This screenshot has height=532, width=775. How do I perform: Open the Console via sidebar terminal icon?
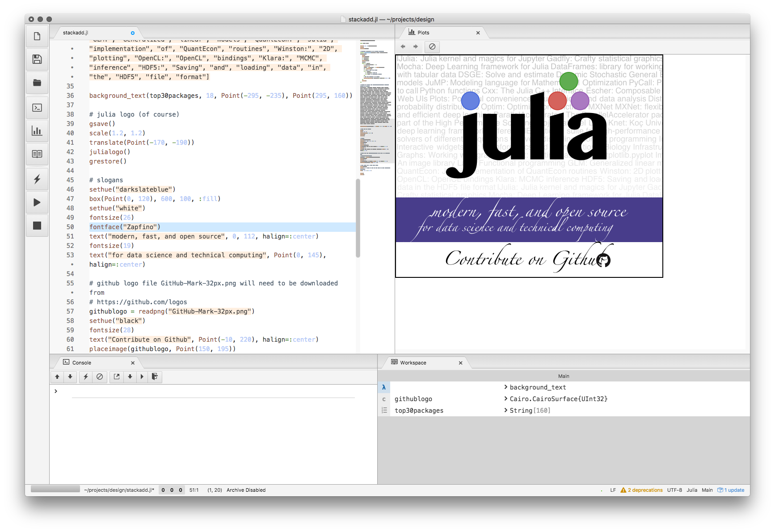[x=37, y=108]
